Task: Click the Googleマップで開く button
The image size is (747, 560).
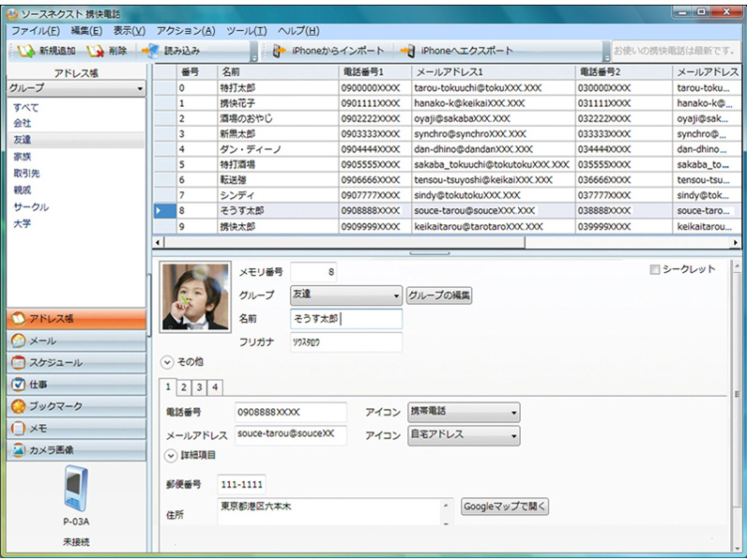Action: (x=505, y=507)
